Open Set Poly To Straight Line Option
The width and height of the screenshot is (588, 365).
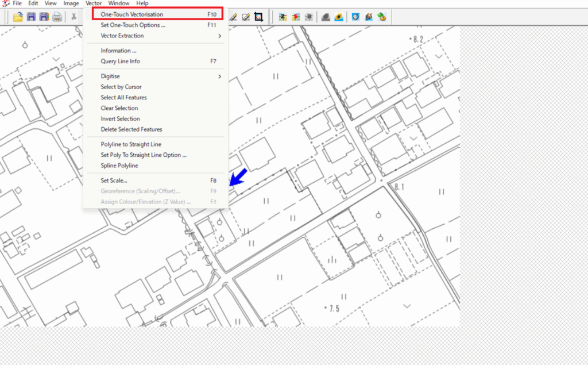pos(156,155)
